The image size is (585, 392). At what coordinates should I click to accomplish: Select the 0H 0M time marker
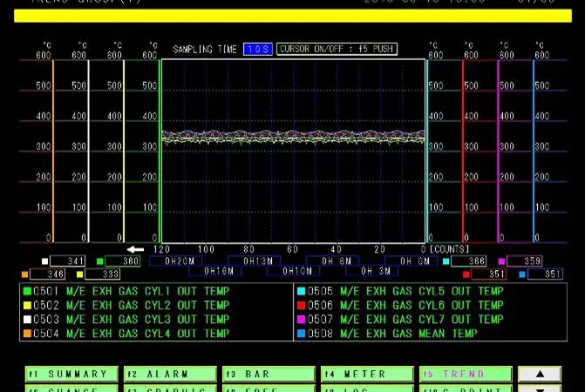click(x=412, y=261)
